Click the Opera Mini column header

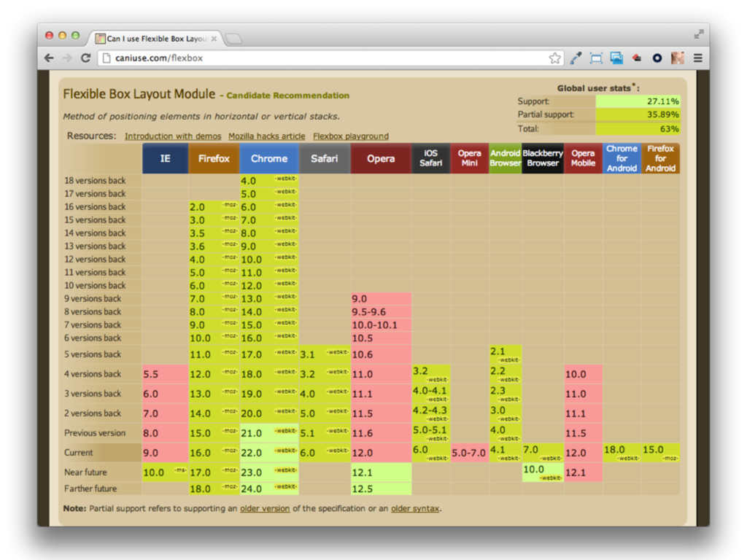469,158
